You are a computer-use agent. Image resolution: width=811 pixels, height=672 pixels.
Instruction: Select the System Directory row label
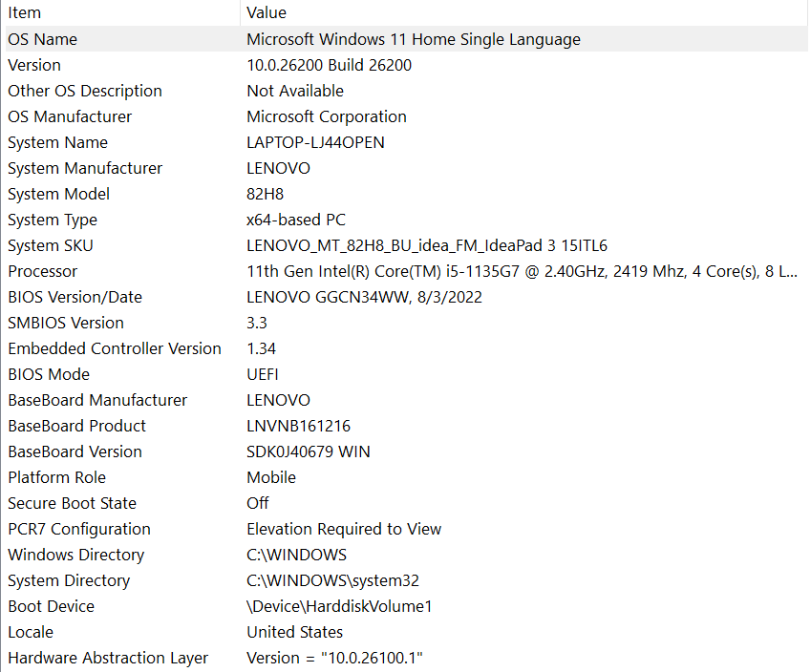pyautogui.click(x=69, y=581)
